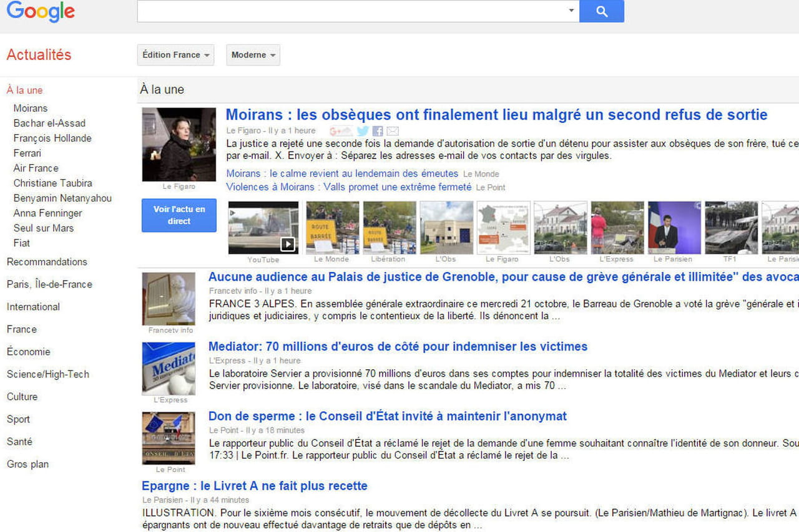
Task: Open the search box suggestions arrow
Action: click(x=571, y=11)
